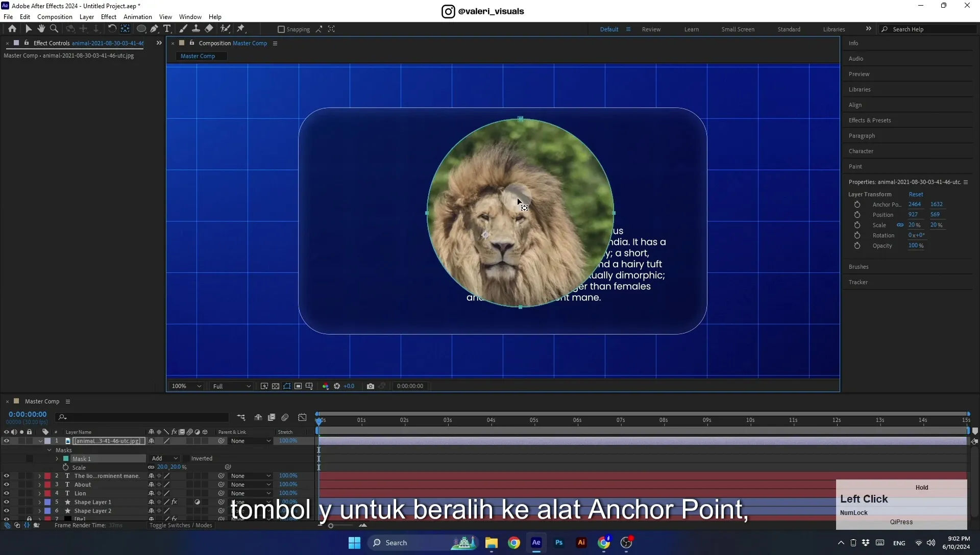The image size is (980, 555).
Task: Open the Animation menu
Action: [x=137, y=17]
